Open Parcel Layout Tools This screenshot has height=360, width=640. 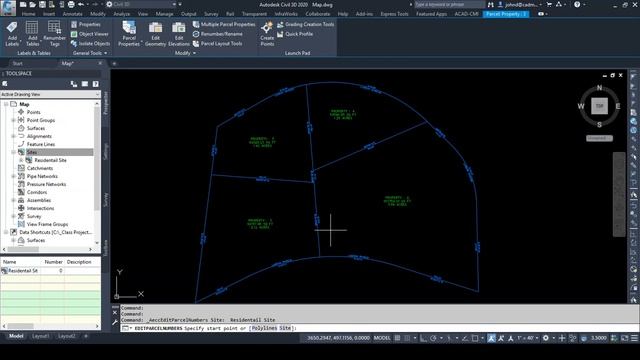coord(218,43)
